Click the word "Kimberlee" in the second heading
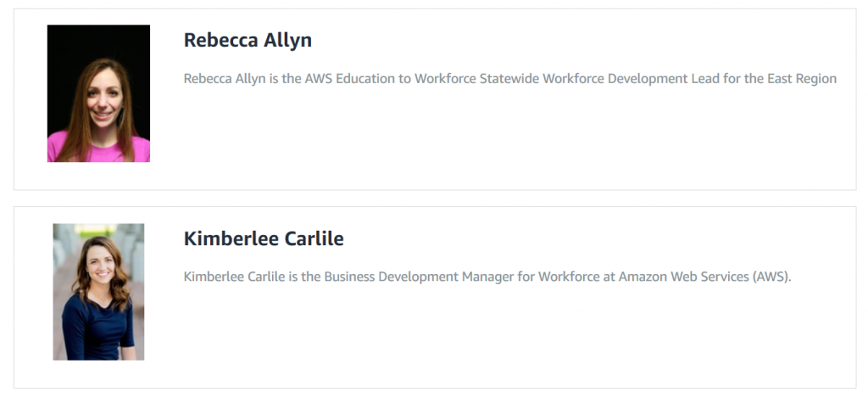The width and height of the screenshot is (868, 398). pos(231,239)
